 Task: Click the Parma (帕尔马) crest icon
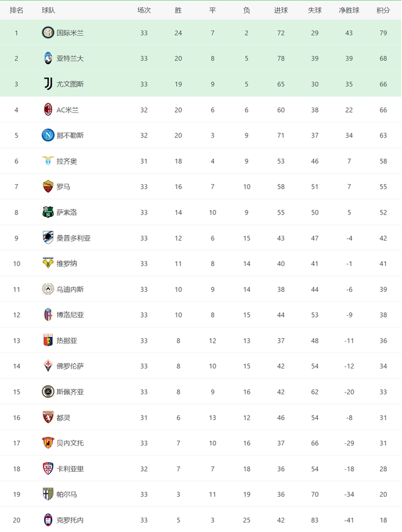point(48,494)
